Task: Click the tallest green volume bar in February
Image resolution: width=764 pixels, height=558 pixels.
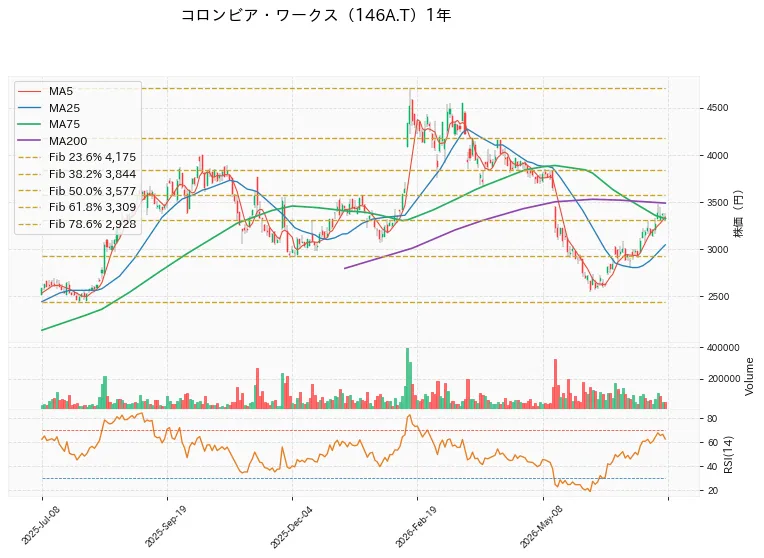Action: (x=407, y=378)
